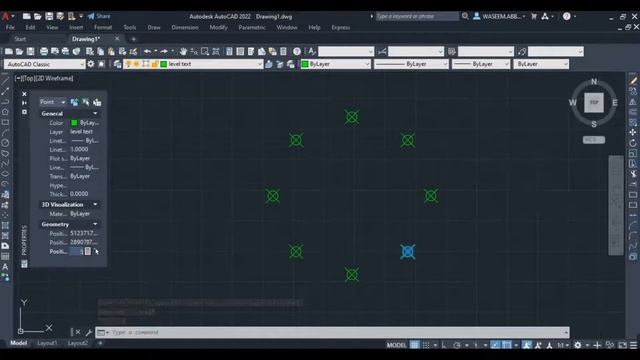Click the Make Object's Layer Current icon
Image resolution: width=640 pixels, height=360 pixels.
pyautogui.click(x=269, y=64)
